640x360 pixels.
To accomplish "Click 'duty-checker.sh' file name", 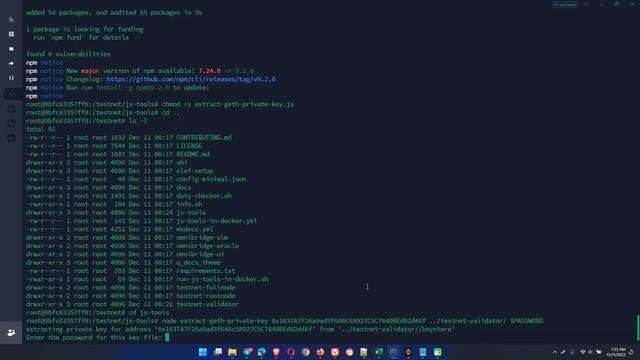I will (x=204, y=196).
